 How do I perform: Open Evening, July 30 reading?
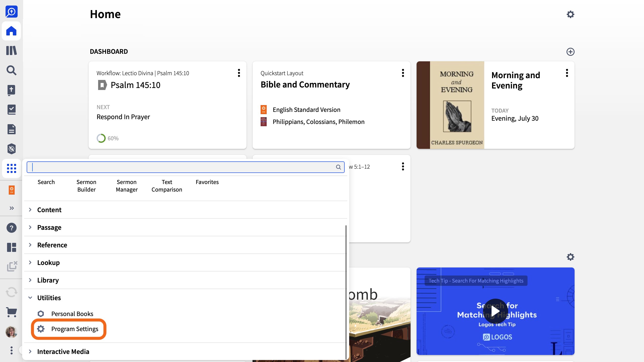pos(515,118)
